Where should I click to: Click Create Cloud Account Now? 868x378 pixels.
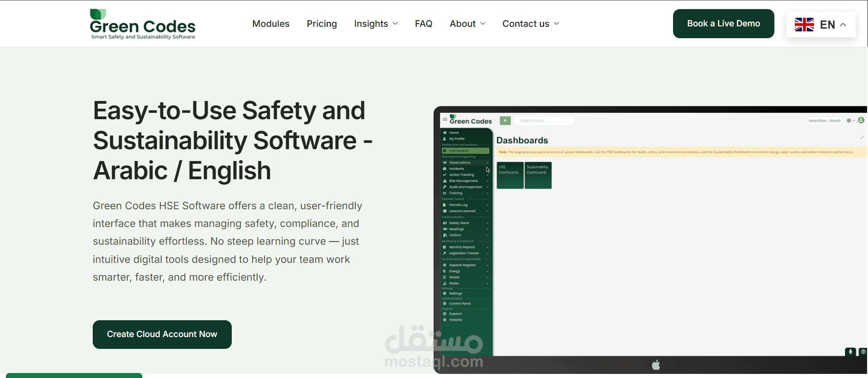pyautogui.click(x=162, y=334)
